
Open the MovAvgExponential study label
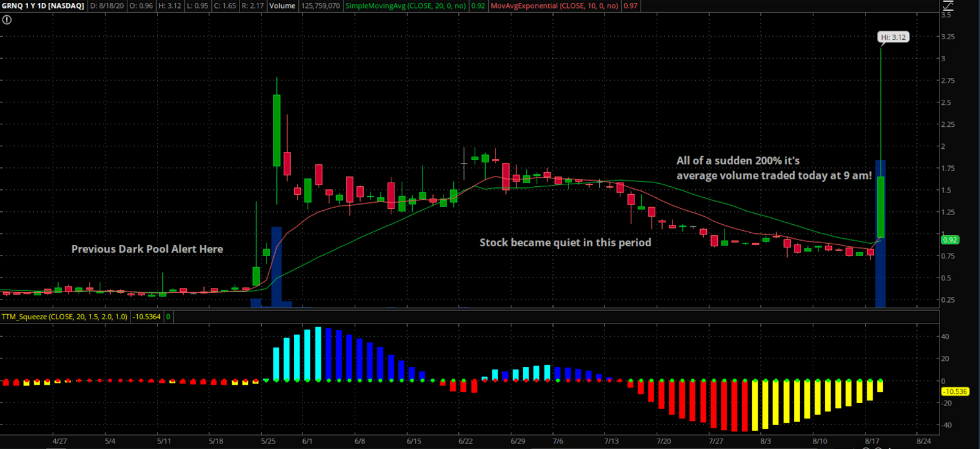554,6
